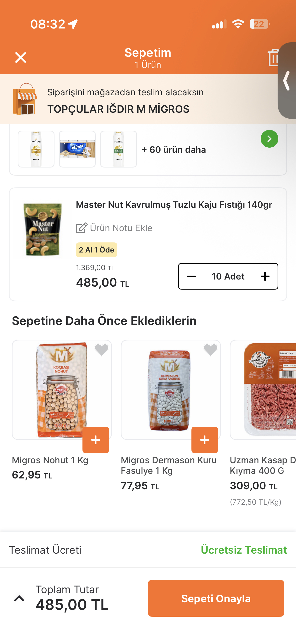Confirm the cart with Sepeti Onayla
296x644 pixels.
click(216, 598)
